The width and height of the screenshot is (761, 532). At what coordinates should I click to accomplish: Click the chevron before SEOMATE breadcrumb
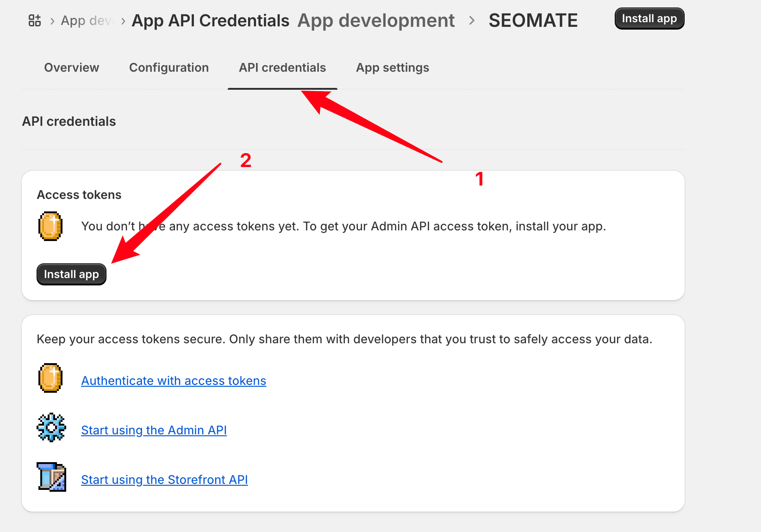[472, 20]
